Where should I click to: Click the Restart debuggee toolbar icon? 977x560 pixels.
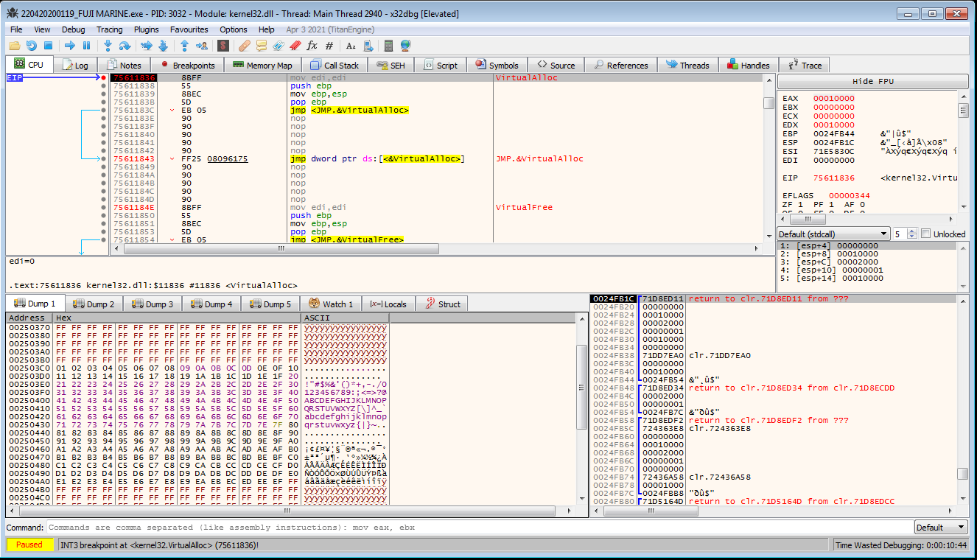tap(31, 46)
